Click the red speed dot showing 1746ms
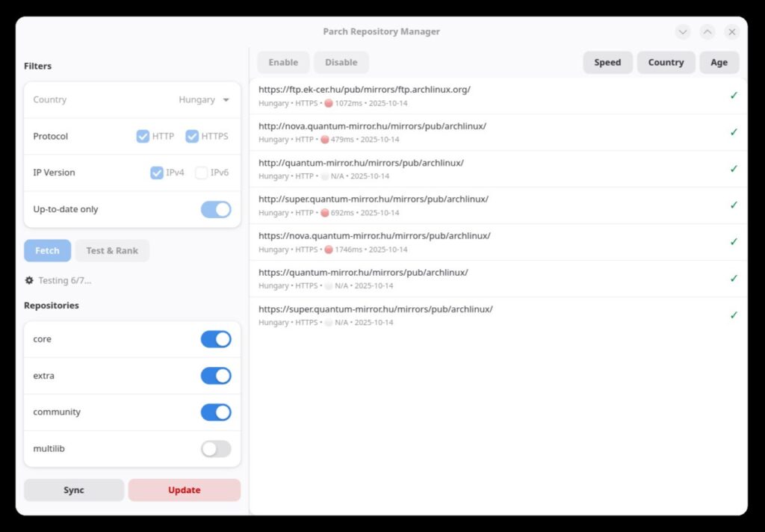The width and height of the screenshot is (765, 532). point(329,250)
